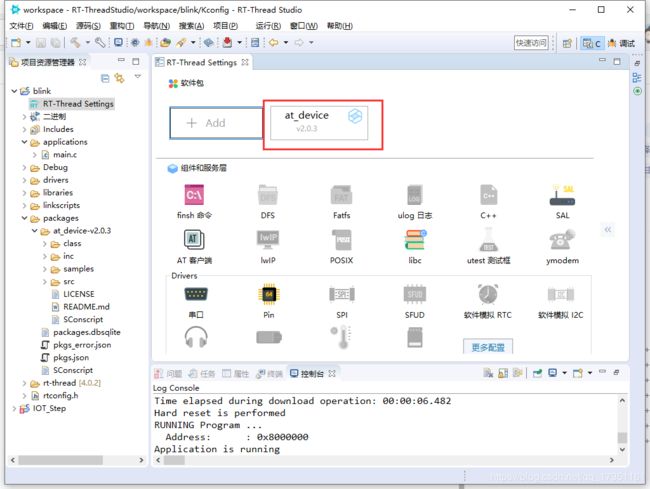This screenshot has height=489, width=650.
Task: Open the 帮助(H) menu
Action: click(x=340, y=26)
